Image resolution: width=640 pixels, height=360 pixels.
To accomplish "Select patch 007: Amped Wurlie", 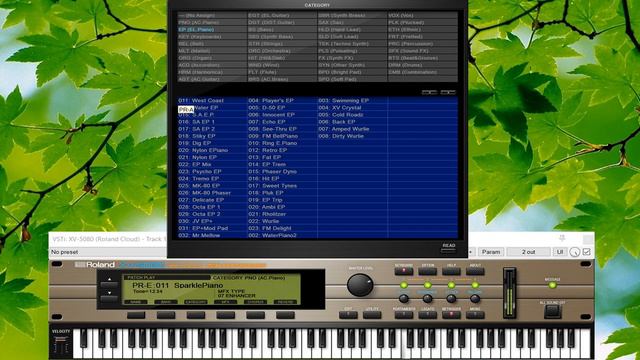I will pos(352,129).
